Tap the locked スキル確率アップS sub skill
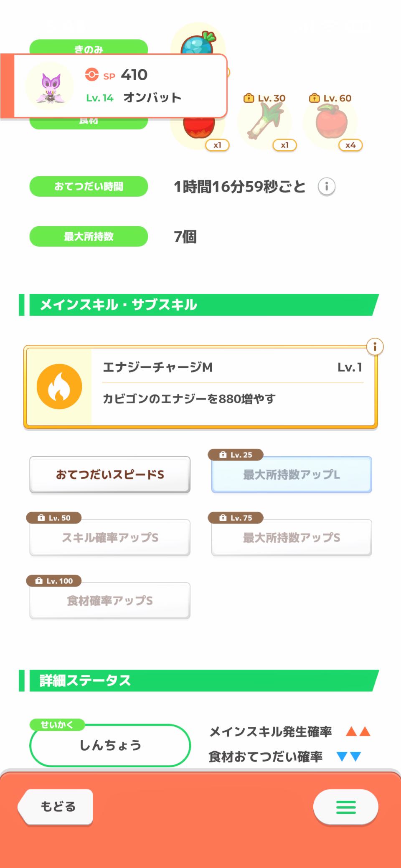Viewport: 401px width, 868px height. [x=110, y=538]
